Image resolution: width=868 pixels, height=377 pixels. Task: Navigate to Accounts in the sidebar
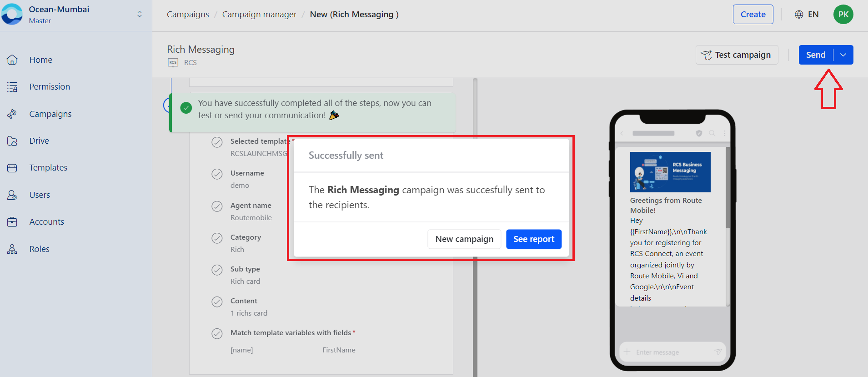(47, 222)
